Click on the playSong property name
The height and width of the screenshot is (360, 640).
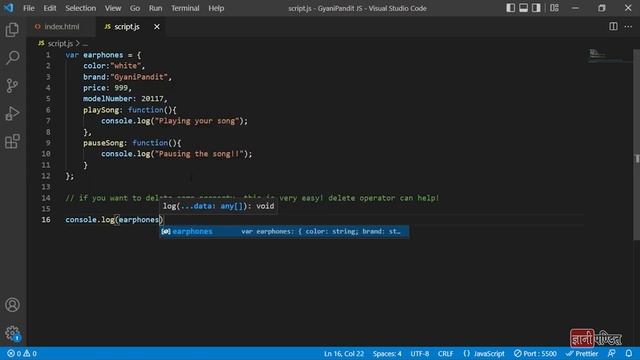pos(101,110)
